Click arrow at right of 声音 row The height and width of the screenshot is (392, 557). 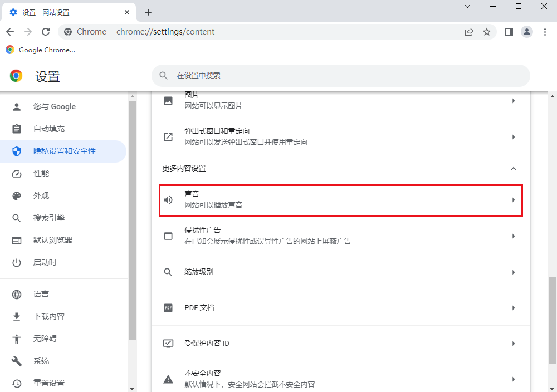point(514,200)
